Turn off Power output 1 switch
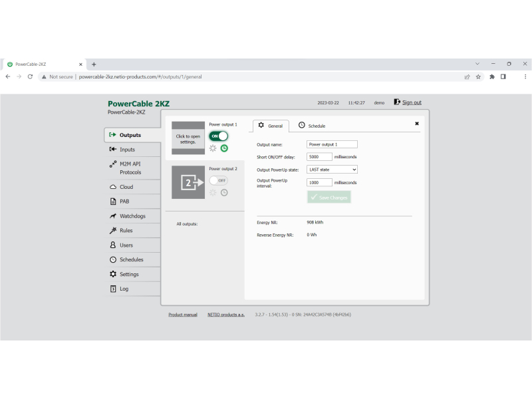Viewport: 532px width, 399px height. (219, 136)
